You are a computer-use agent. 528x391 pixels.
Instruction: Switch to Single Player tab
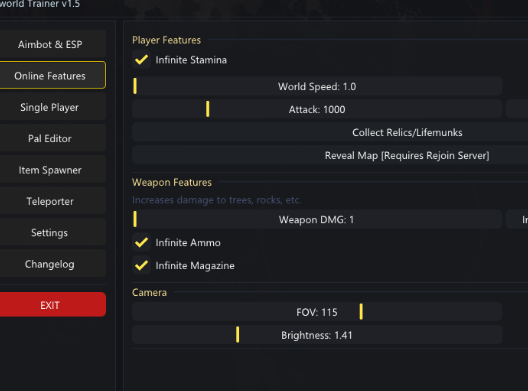51,107
